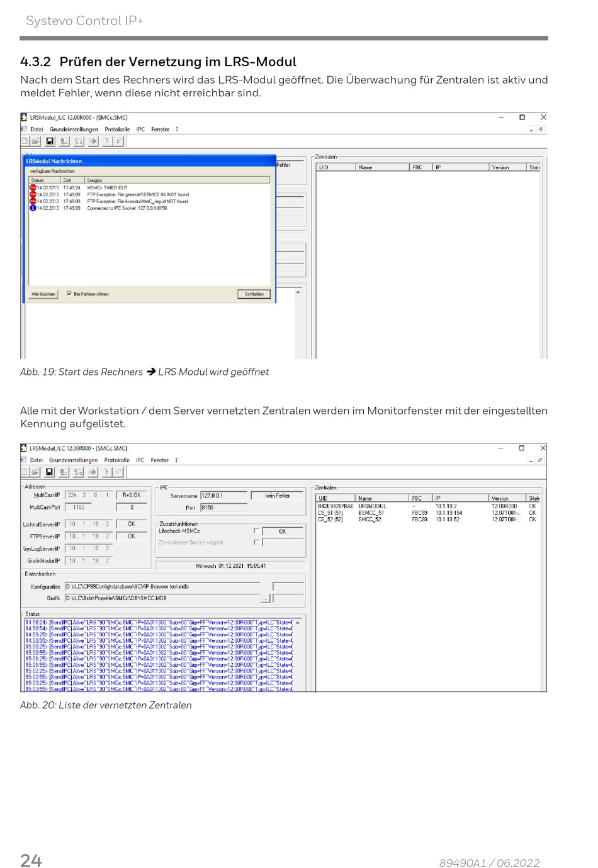Toggle the 'Bei Fehlern öffnen' checkbox

coord(69,294)
